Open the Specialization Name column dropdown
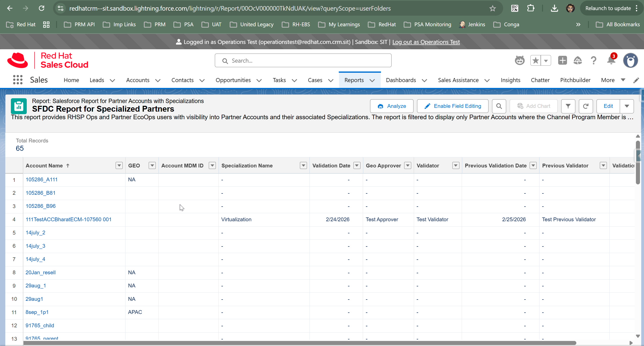Viewport: 644px width, 346px height. tap(303, 166)
